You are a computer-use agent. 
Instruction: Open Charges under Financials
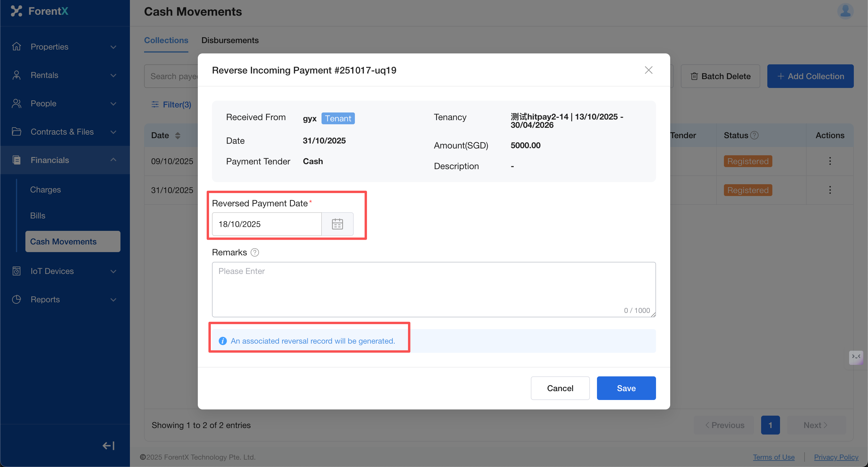45,190
